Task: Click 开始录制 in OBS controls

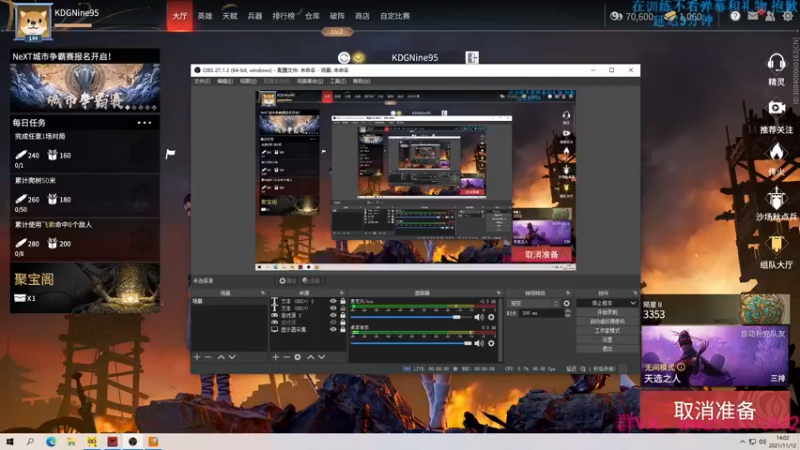Action: pos(607,312)
